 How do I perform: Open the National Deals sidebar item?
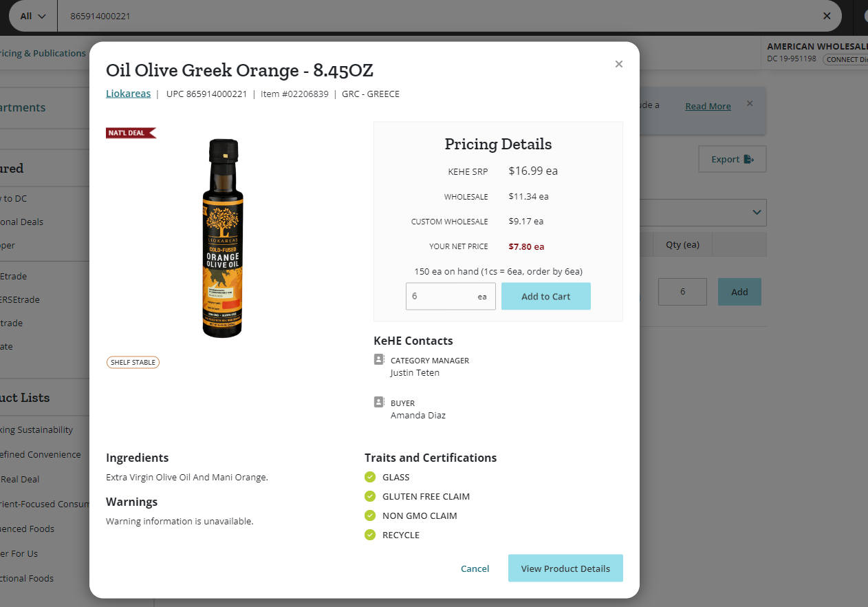tap(22, 222)
